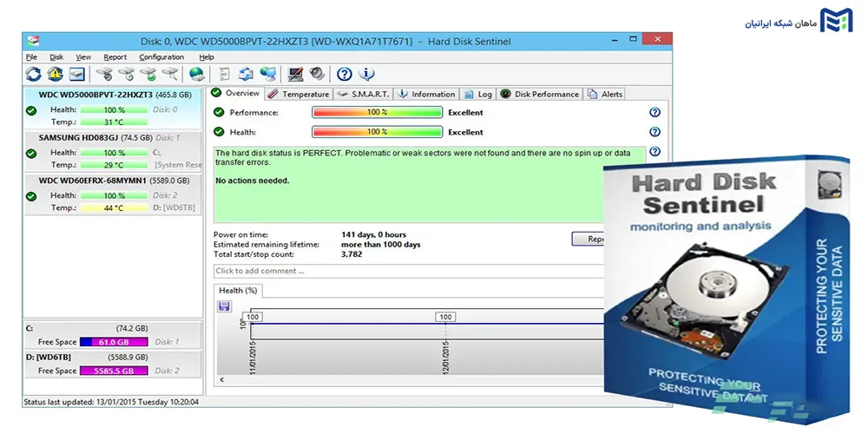Click the globe-on-disk toolbar icon

(196, 74)
